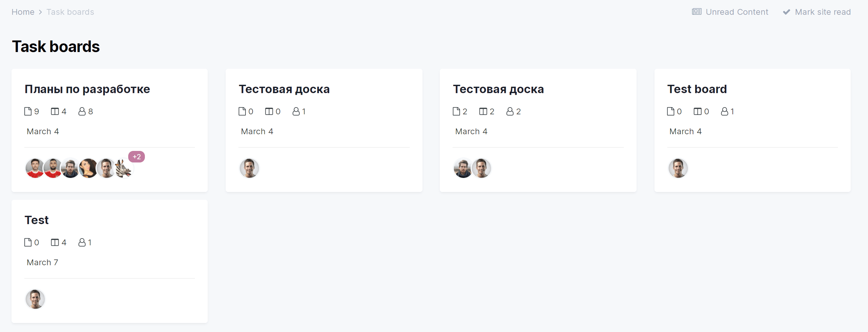Open the Test board title
The image size is (868, 332).
(697, 89)
